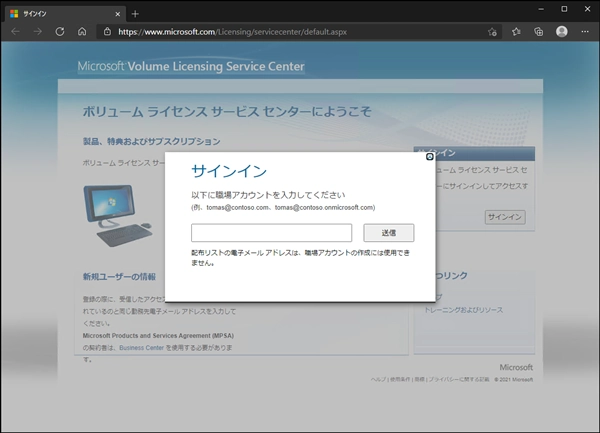This screenshot has height=433, width=600.
Task: Maximize the browser window
Action: click(x=564, y=9)
